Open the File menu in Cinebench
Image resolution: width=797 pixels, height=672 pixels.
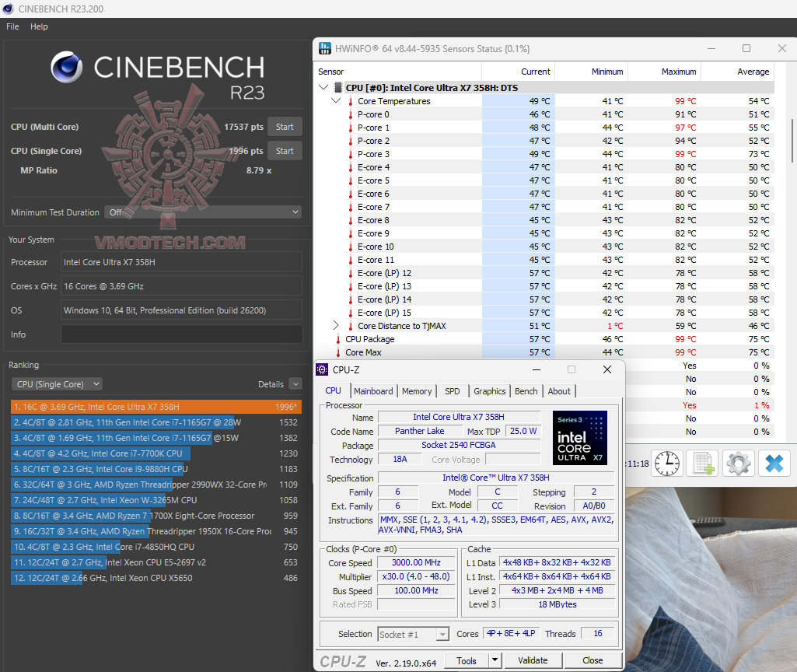pos(12,26)
